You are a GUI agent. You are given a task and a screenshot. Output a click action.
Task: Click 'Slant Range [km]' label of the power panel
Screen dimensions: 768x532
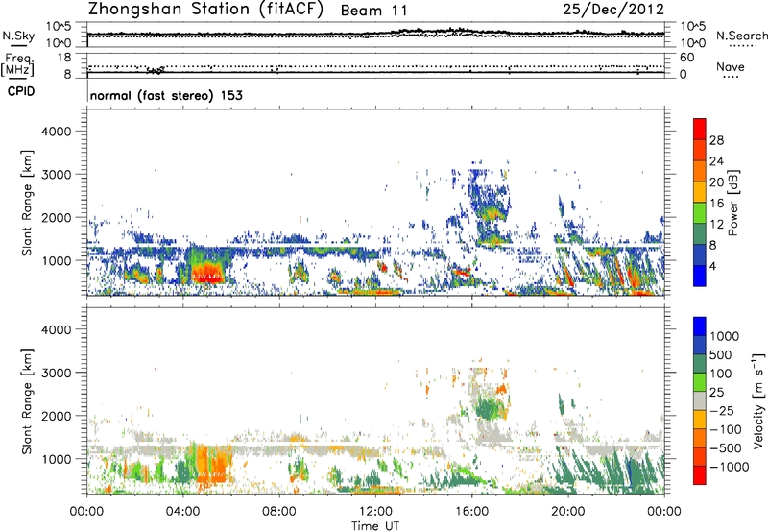27,203
